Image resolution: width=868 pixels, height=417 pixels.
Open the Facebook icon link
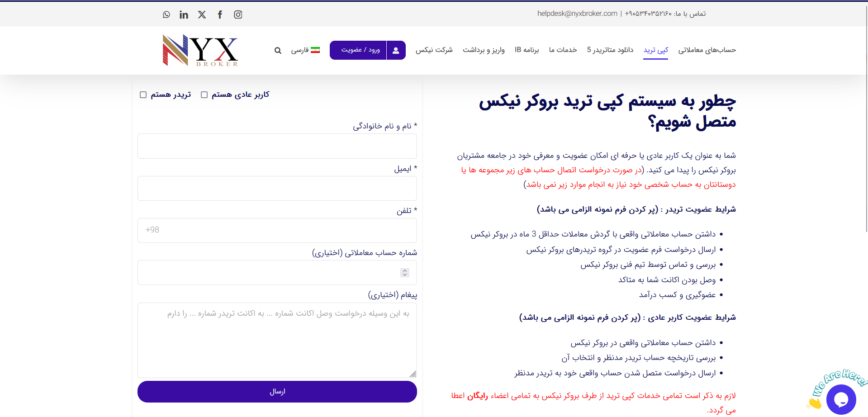(220, 14)
